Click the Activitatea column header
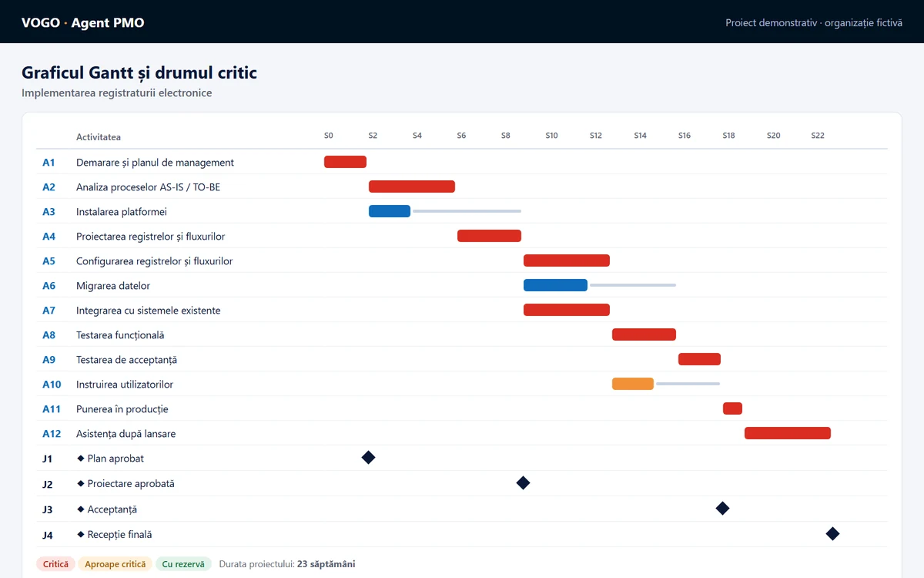The height and width of the screenshot is (578, 924). coord(99,137)
